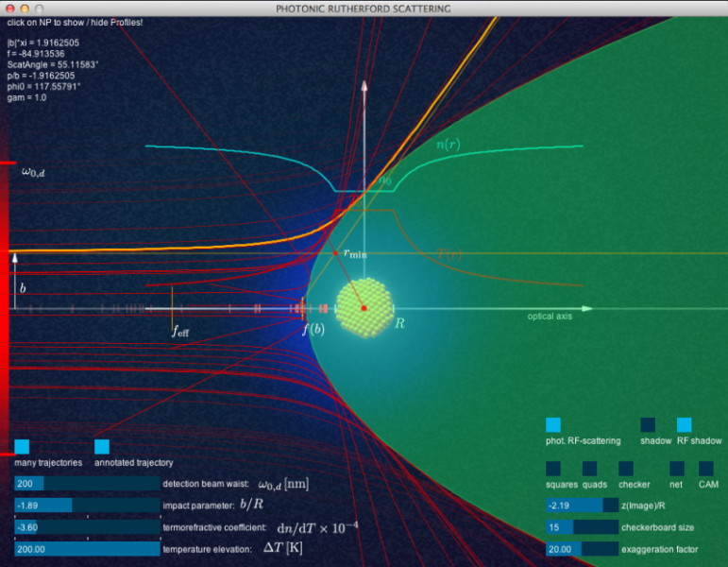The height and width of the screenshot is (567, 728).
Task: Enable the quads pattern checkbox
Action: tap(589, 469)
